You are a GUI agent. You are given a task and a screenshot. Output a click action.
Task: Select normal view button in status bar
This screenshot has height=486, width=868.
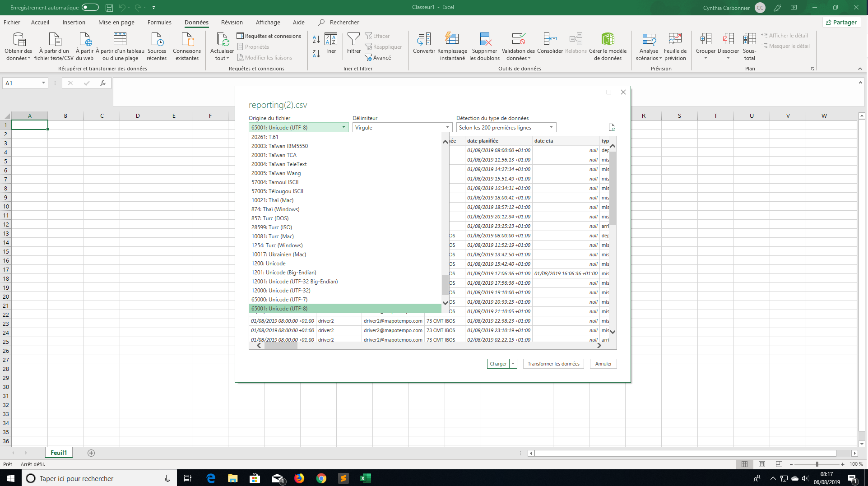click(x=745, y=464)
